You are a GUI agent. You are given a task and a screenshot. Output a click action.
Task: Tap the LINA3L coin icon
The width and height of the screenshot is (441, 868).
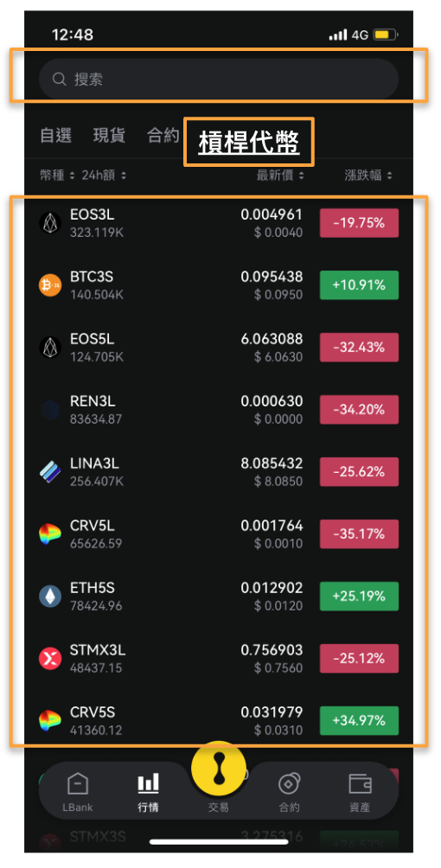click(50, 472)
